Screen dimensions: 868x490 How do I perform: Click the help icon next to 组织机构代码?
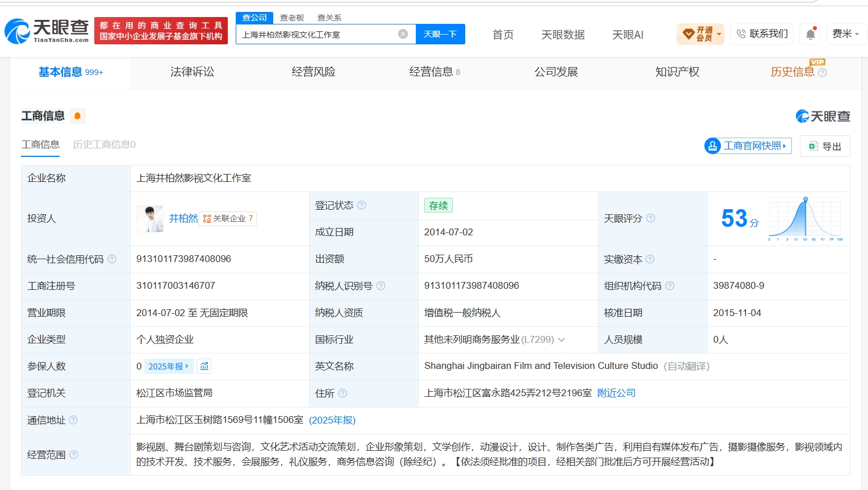670,286
